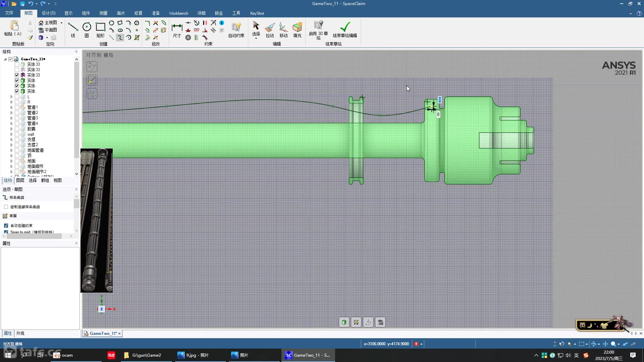Open the 9.jpg 照片 taskbar window

click(x=200, y=355)
